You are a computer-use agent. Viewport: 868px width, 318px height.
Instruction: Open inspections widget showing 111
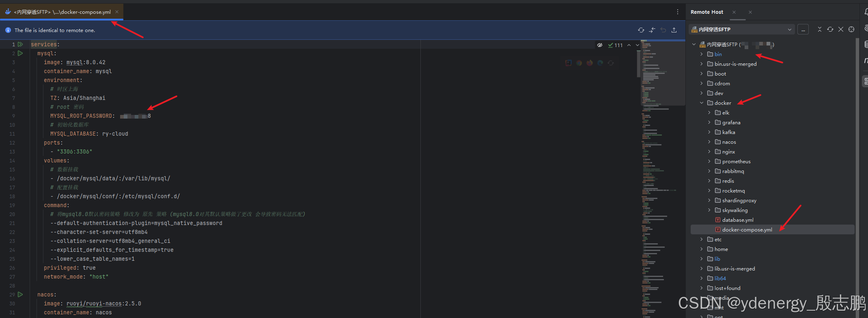[x=615, y=45]
